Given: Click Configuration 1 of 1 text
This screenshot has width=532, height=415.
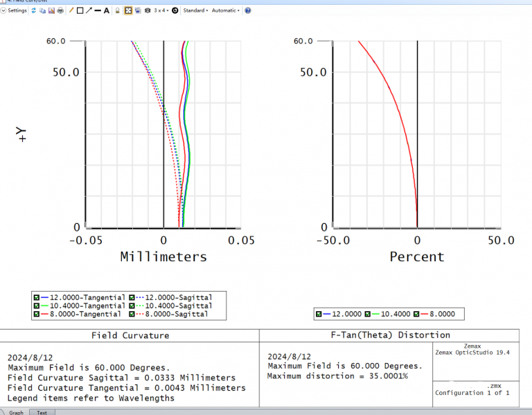Looking at the screenshot, I should 472,393.
